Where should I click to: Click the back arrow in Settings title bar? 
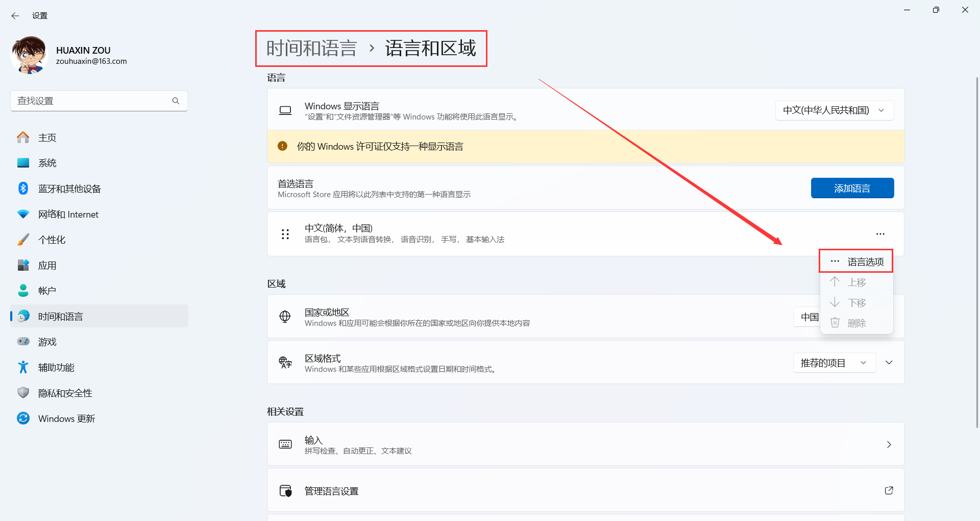(x=15, y=16)
